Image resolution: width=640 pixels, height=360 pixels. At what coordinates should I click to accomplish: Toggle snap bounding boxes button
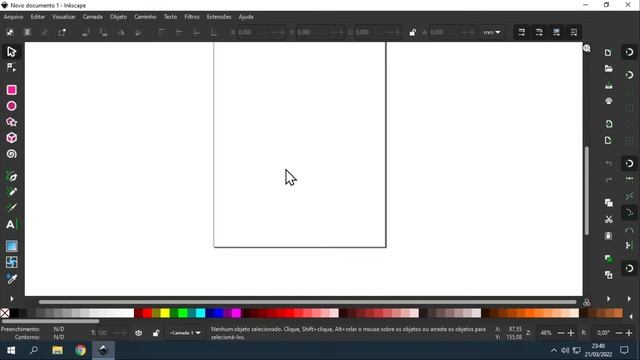[x=629, y=75]
